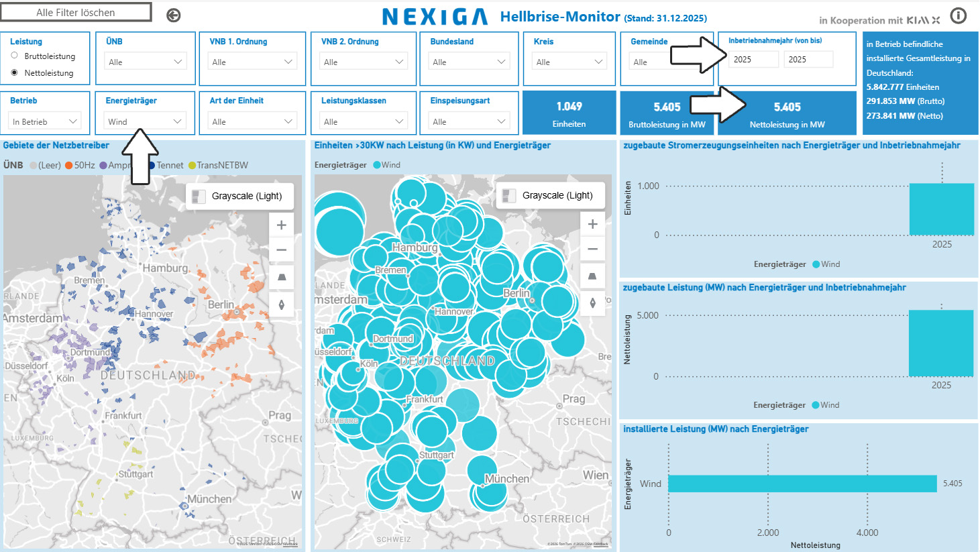This screenshot has height=552, width=980.
Task: Zoom out on the Netzbetreiber map
Action: [282, 250]
